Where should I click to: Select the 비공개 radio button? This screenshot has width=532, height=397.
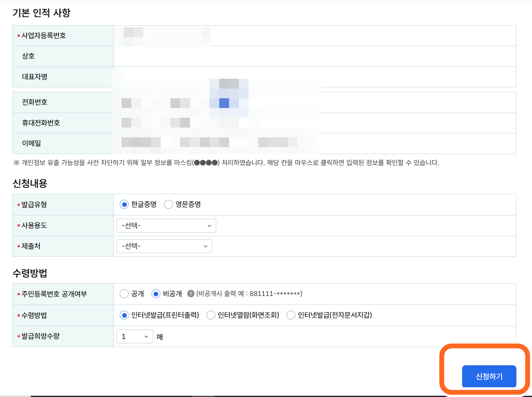tap(156, 294)
